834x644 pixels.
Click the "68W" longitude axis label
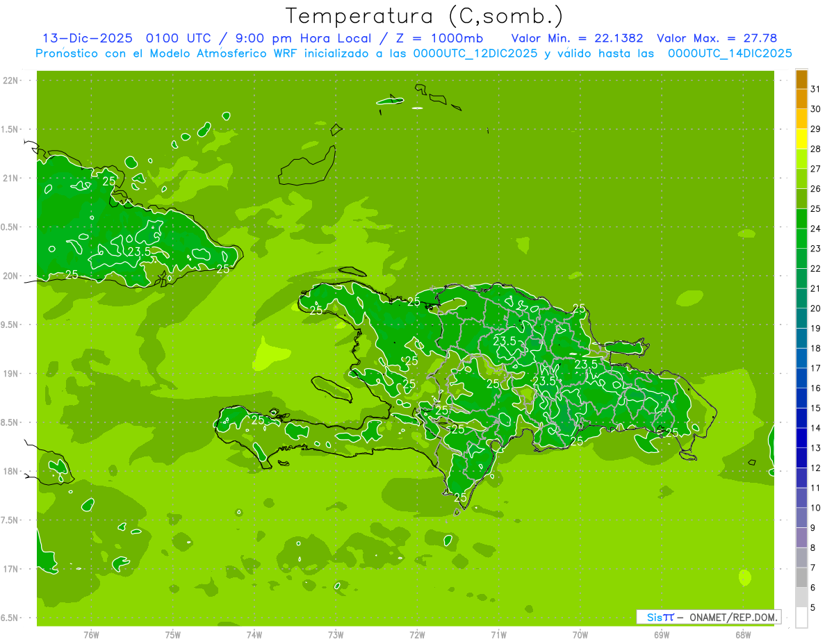(743, 634)
